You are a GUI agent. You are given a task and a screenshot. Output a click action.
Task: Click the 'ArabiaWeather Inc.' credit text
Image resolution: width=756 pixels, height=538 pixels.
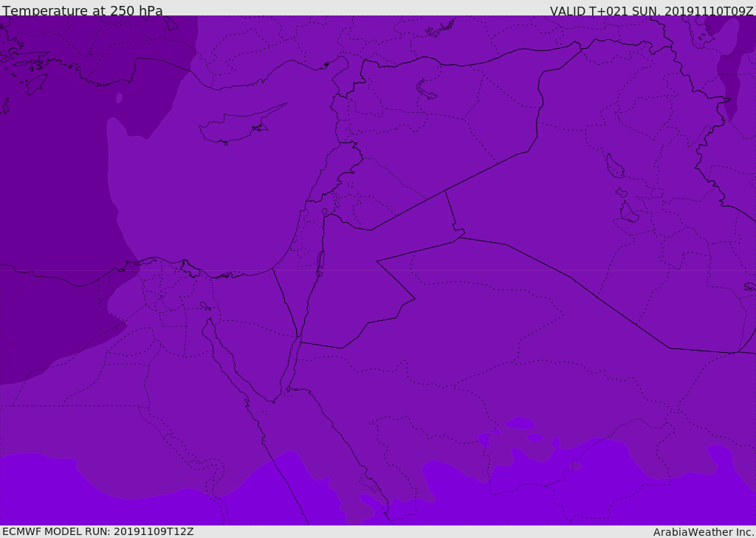[704, 532]
